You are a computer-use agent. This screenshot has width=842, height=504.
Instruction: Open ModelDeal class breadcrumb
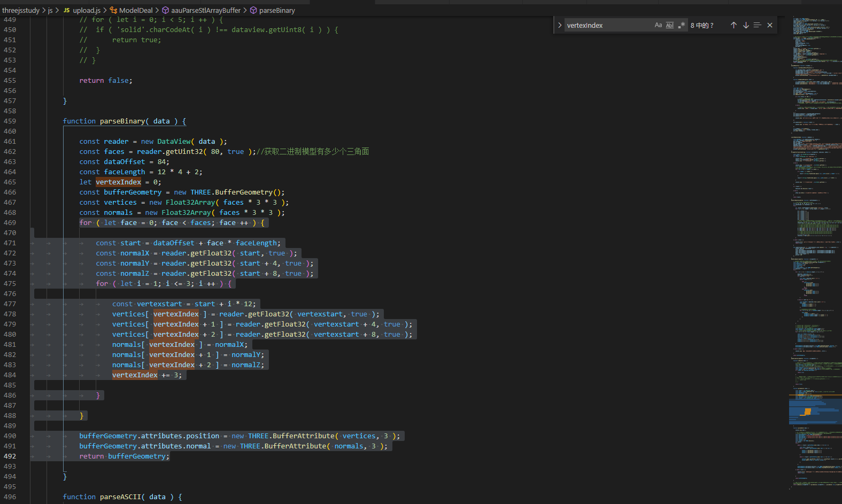tap(136, 10)
